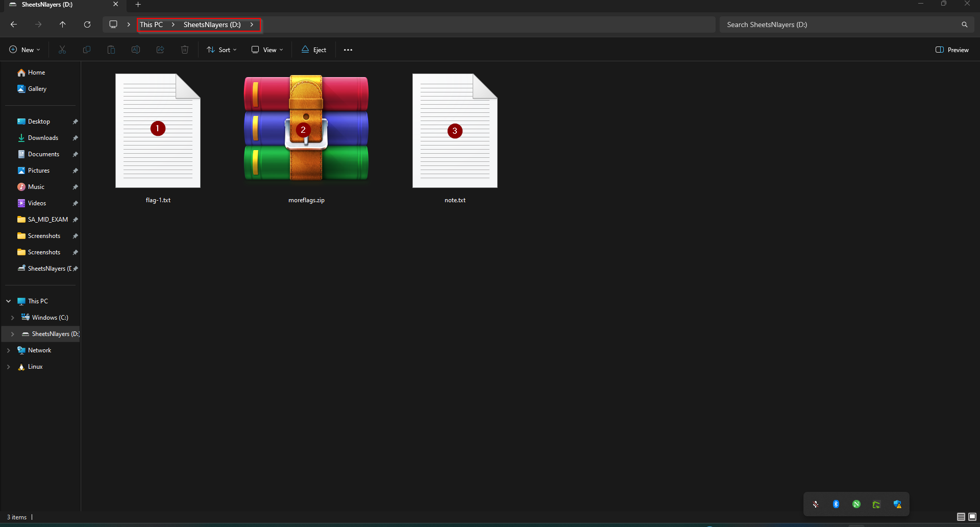Viewport: 980px width, 527px height.
Task: Open Windows Security from the system tray
Action: [x=898, y=504]
